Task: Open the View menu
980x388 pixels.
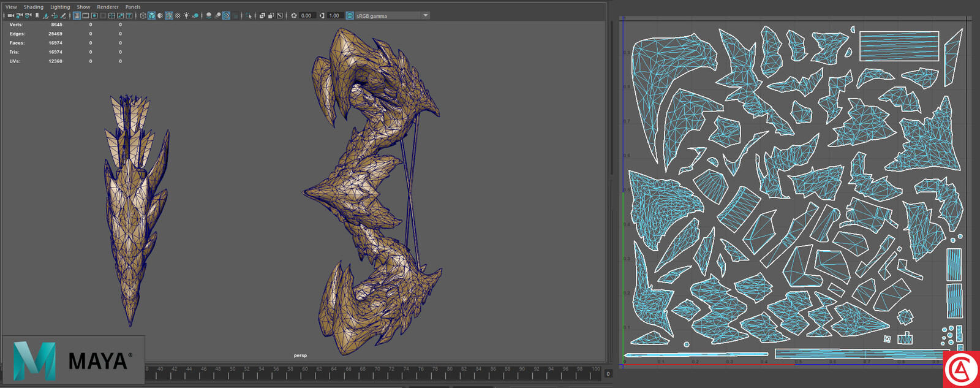Action: pos(11,7)
